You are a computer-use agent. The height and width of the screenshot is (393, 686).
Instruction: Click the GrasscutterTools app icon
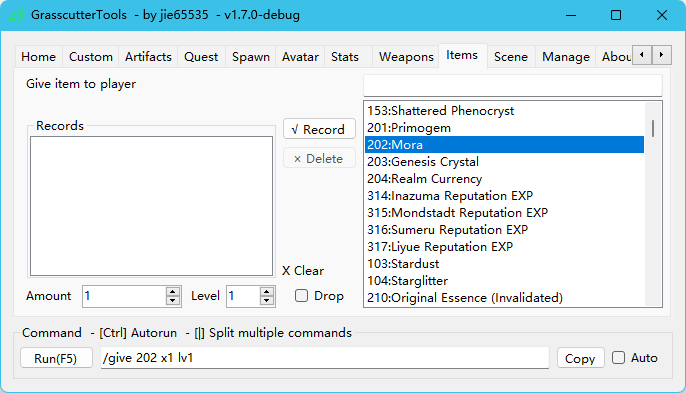17,15
